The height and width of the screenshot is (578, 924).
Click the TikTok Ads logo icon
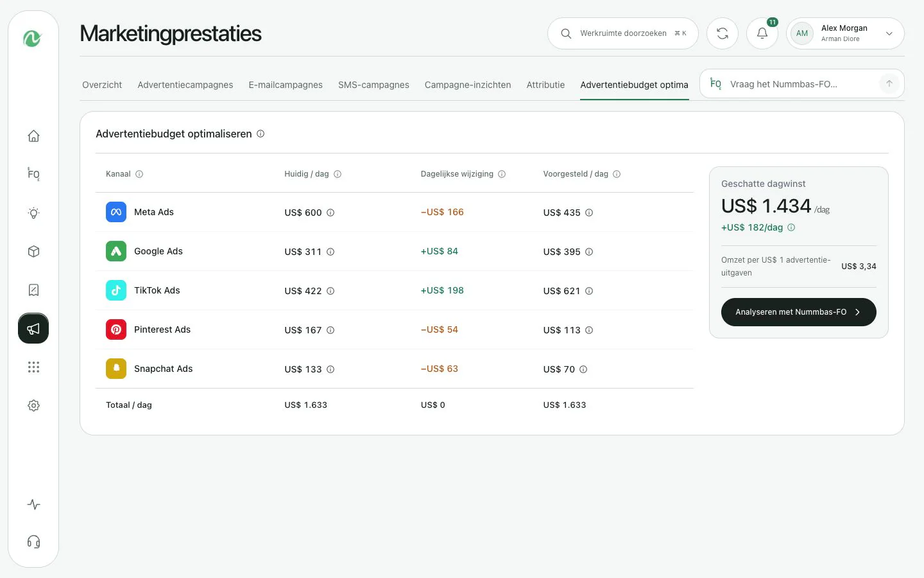(116, 290)
